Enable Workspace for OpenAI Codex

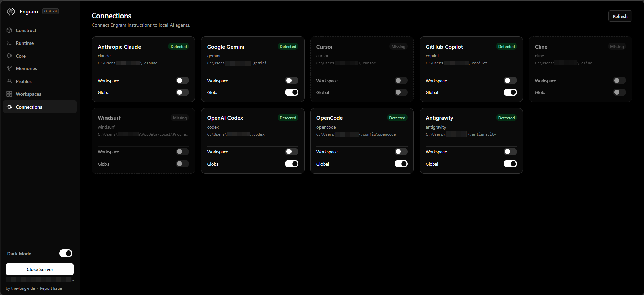[292, 152]
